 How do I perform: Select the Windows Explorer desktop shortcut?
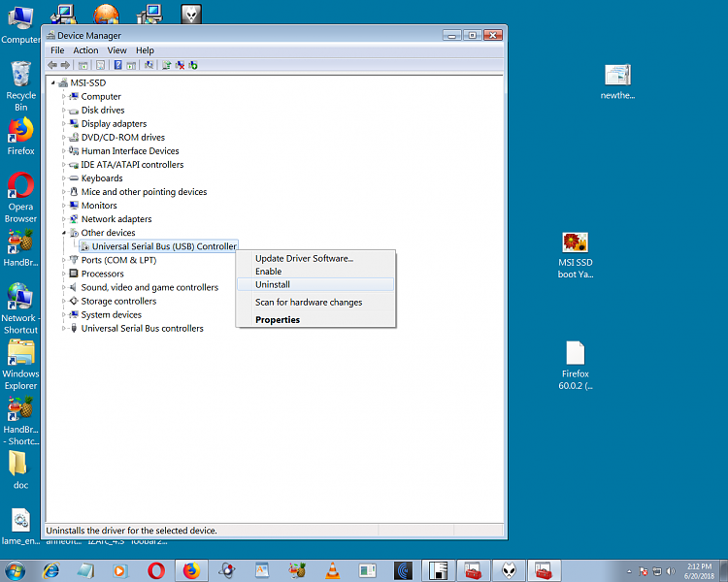click(20, 365)
